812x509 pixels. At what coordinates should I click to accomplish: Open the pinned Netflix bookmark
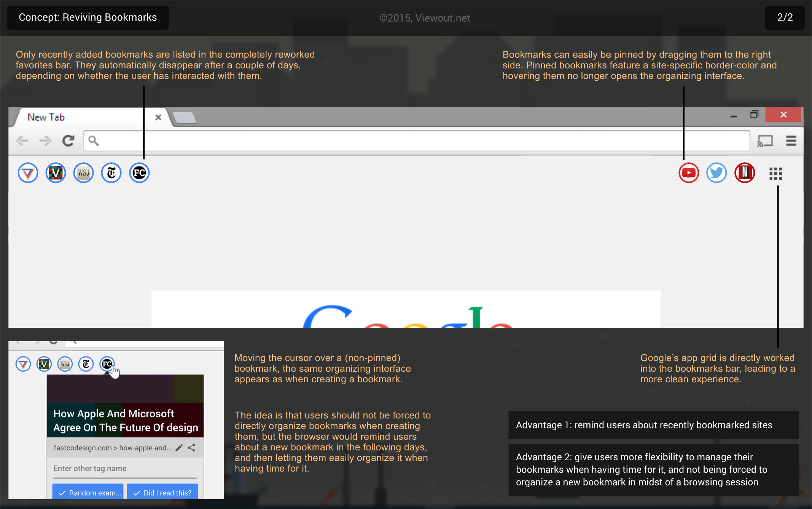coord(745,173)
